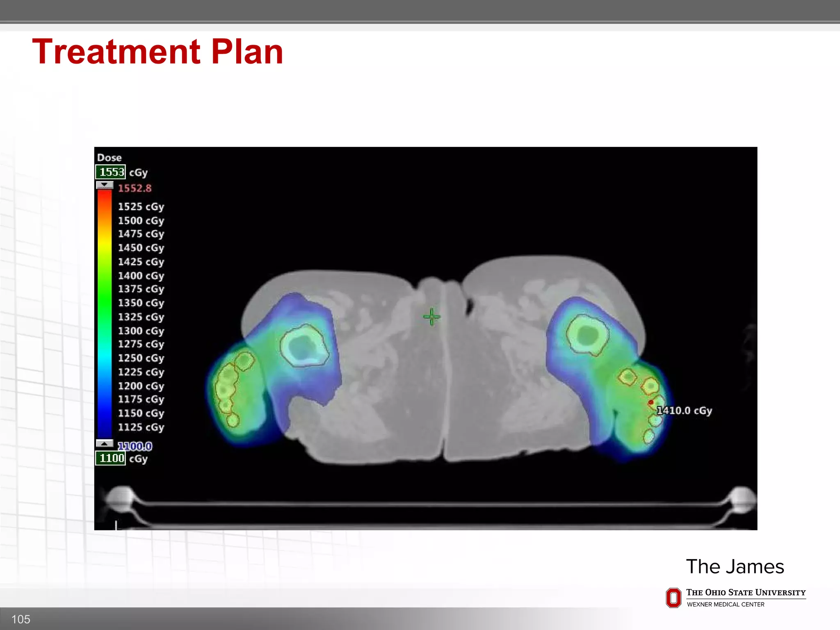This screenshot has height=630, width=840.
Task: Click the 1325 cGy scale label
Action: coord(141,317)
